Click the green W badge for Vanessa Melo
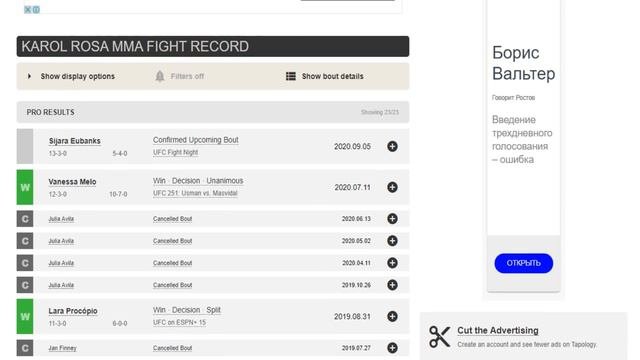 25,187
